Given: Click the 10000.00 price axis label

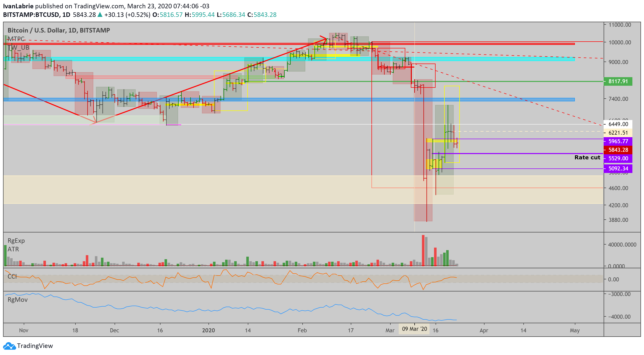Looking at the screenshot, I should point(620,42).
